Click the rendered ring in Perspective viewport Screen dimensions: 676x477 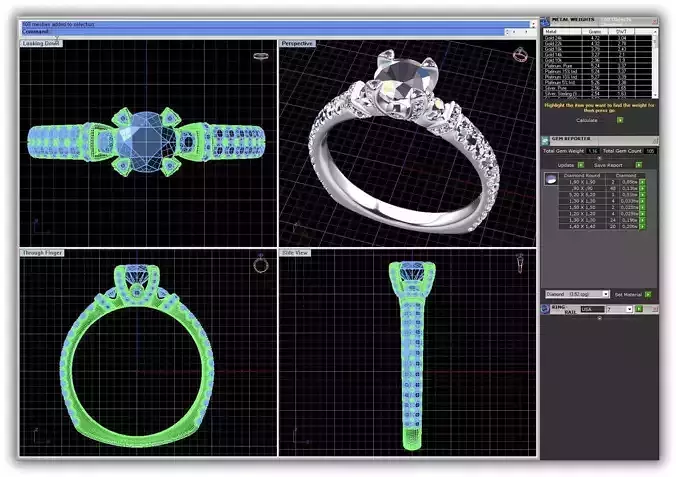click(x=404, y=144)
